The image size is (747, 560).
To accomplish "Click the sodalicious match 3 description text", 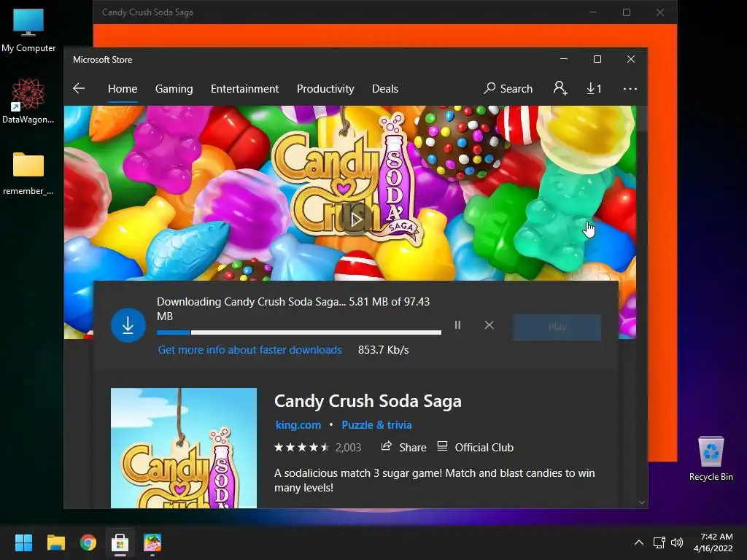I will (x=435, y=480).
